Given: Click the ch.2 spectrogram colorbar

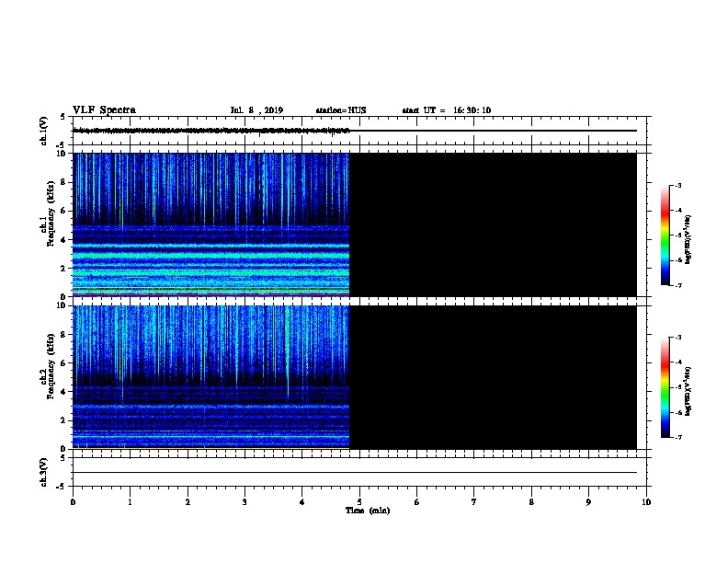Looking at the screenshot, I should [665, 387].
